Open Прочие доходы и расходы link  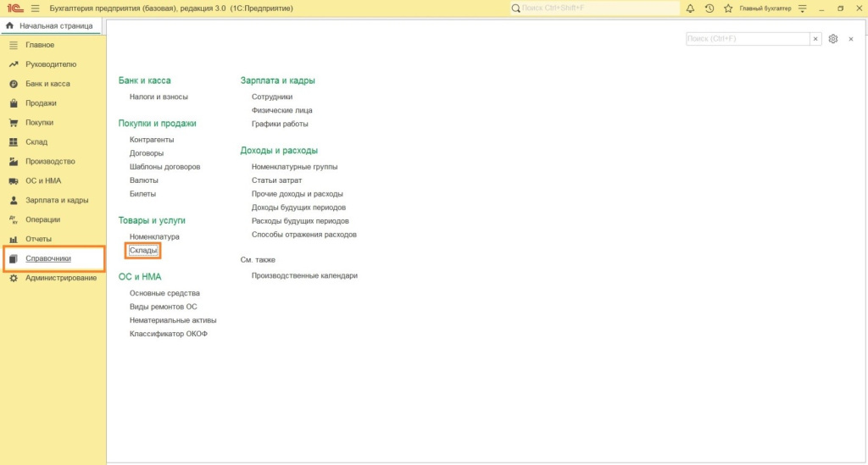point(298,193)
